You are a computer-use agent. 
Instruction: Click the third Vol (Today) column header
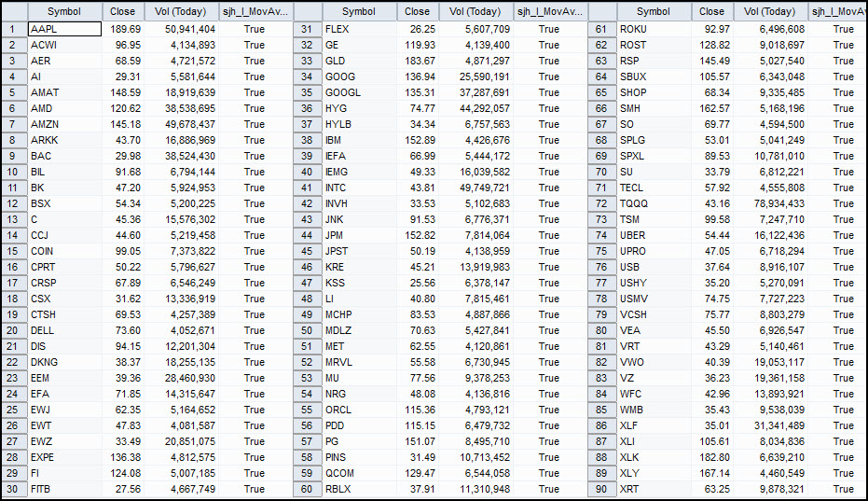coord(770,11)
